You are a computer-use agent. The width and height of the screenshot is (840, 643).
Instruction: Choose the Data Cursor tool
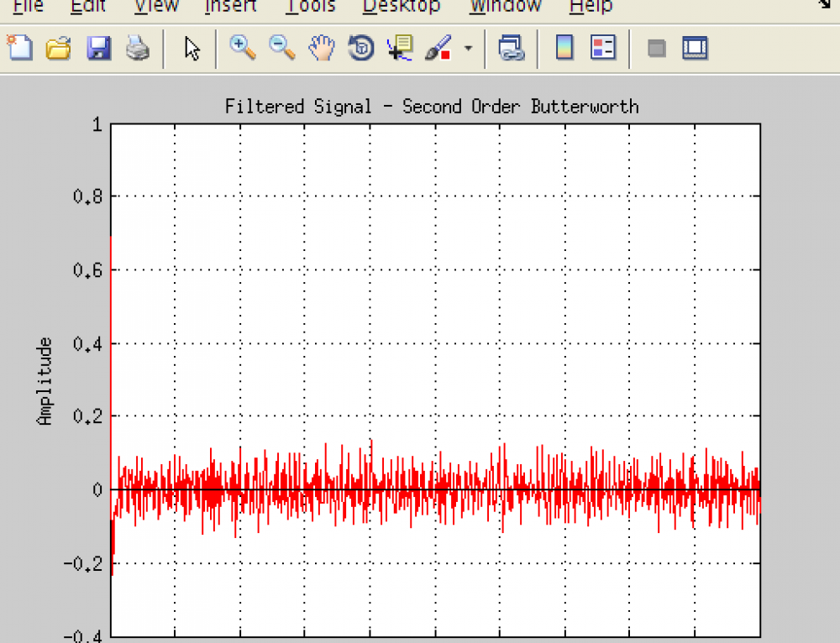[x=399, y=48]
